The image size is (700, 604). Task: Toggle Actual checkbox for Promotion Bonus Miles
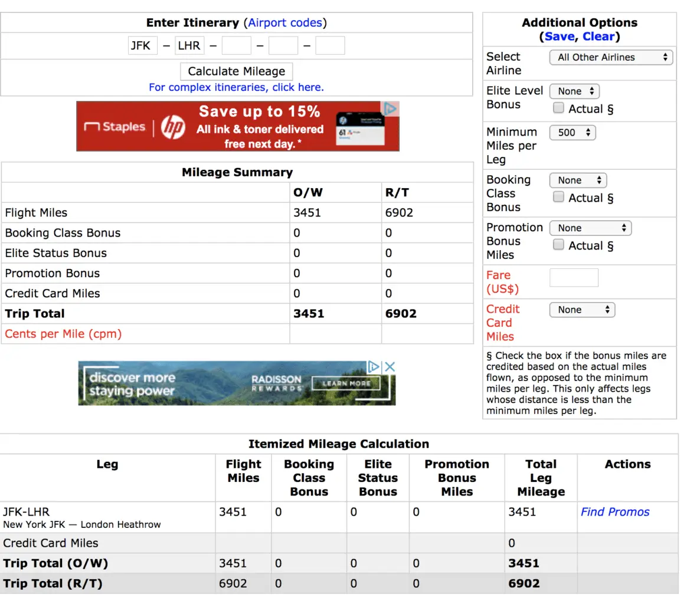(x=558, y=244)
